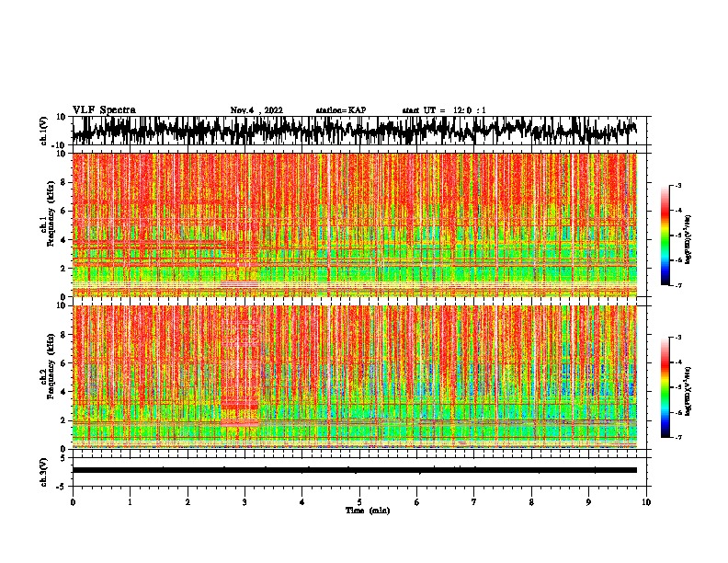Image resolution: width=728 pixels, height=563 pixels.
Task: Click time axis tick label "6"
Action: (x=417, y=502)
